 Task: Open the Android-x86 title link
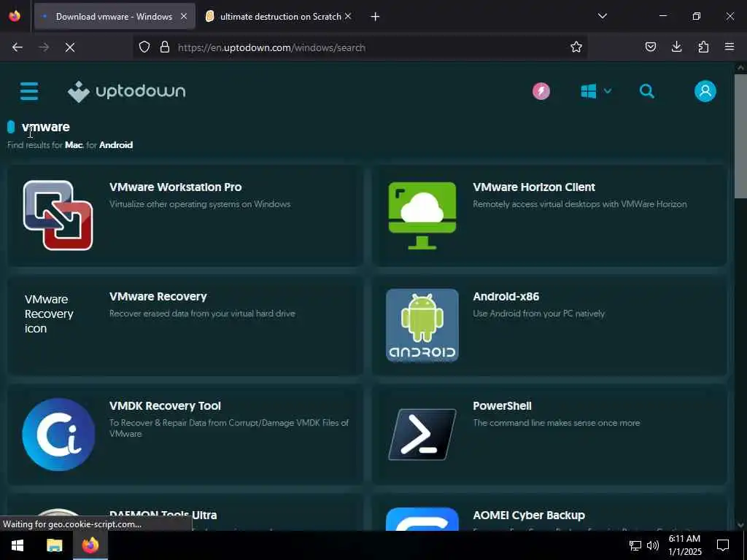pos(506,296)
